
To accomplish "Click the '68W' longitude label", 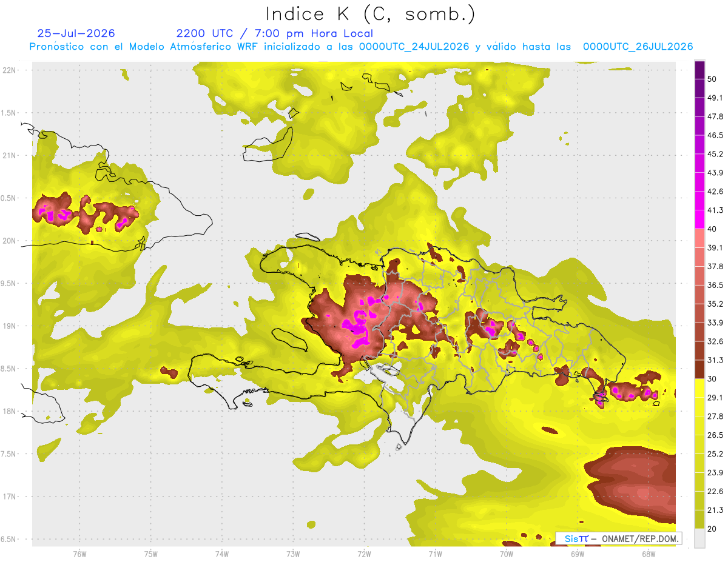I will point(649,554).
